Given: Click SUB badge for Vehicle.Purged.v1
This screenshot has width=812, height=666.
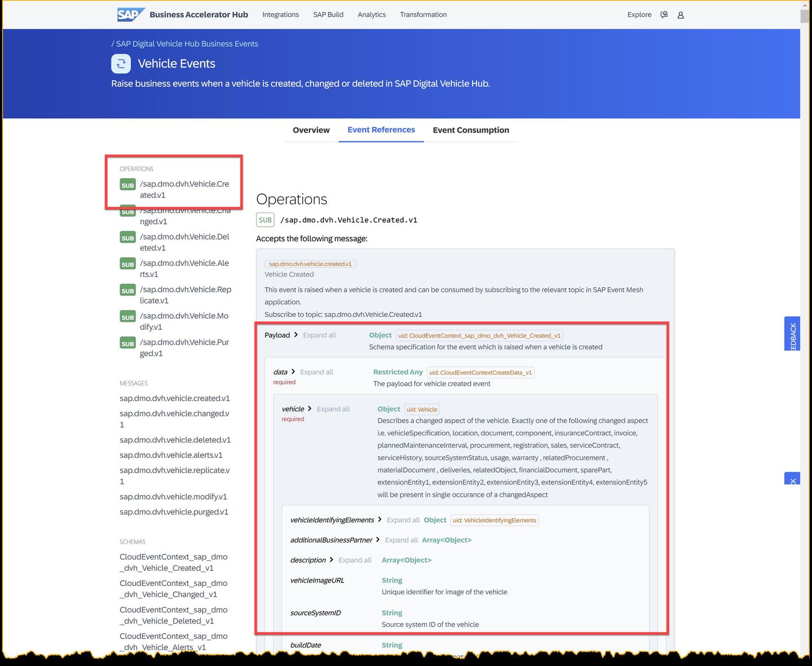Looking at the screenshot, I should 128,344.
